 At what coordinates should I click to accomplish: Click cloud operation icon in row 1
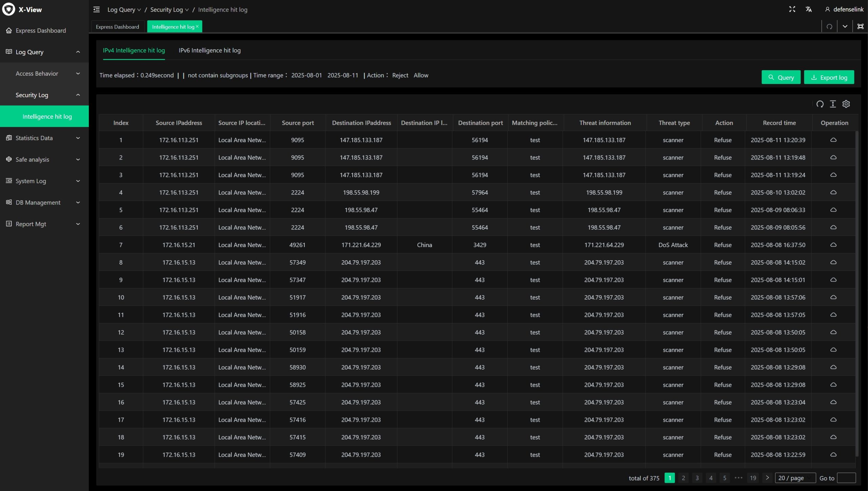tap(833, 140)
